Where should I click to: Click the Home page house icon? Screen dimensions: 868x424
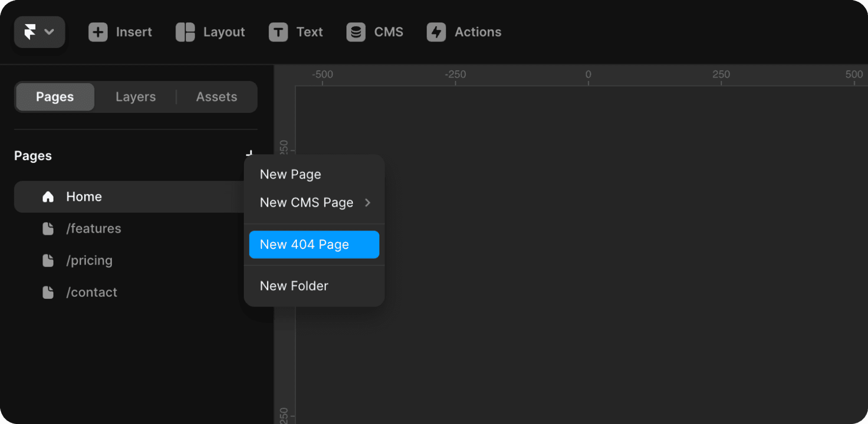coord(48,197)
